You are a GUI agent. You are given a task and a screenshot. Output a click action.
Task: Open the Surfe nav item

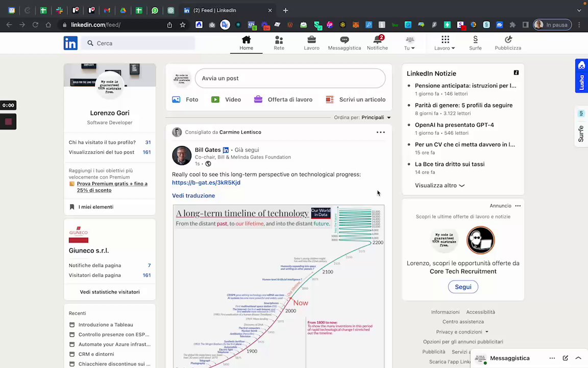click(x=475, y=43)
